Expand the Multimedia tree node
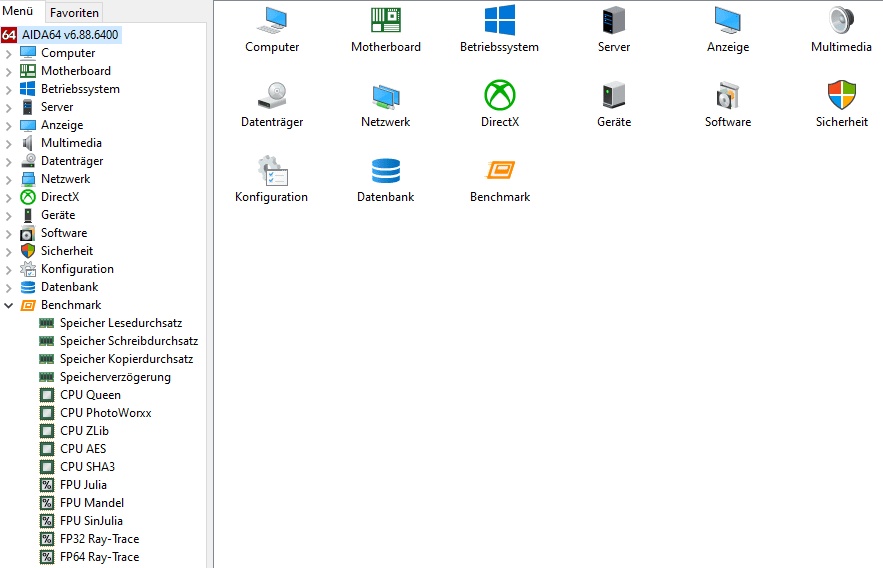The height and width of the screenshot is (568, 883). point(8,144)
